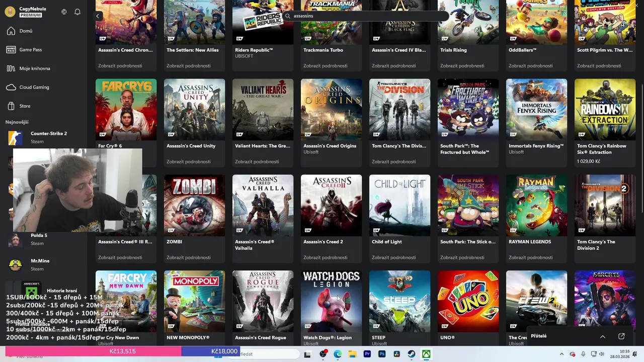
Task: View details for RAYMAN LEGENDS
Action: tap(531, 257)
